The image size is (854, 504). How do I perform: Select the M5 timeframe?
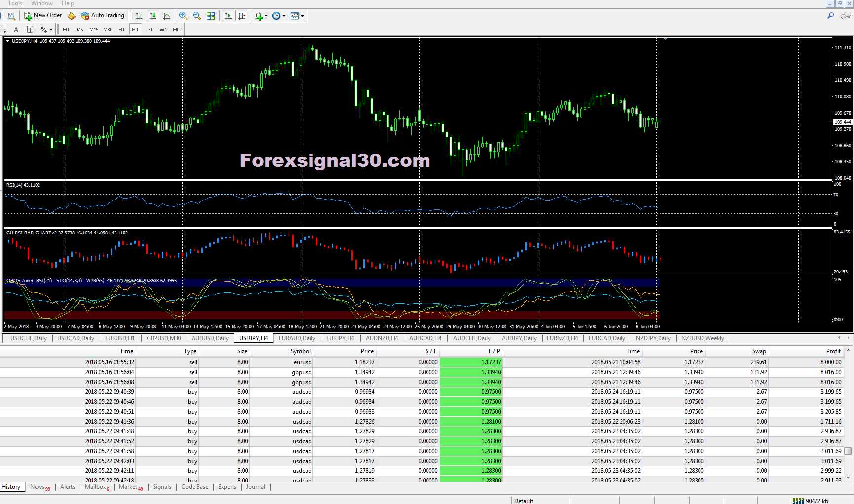click(x=80, y=30)
